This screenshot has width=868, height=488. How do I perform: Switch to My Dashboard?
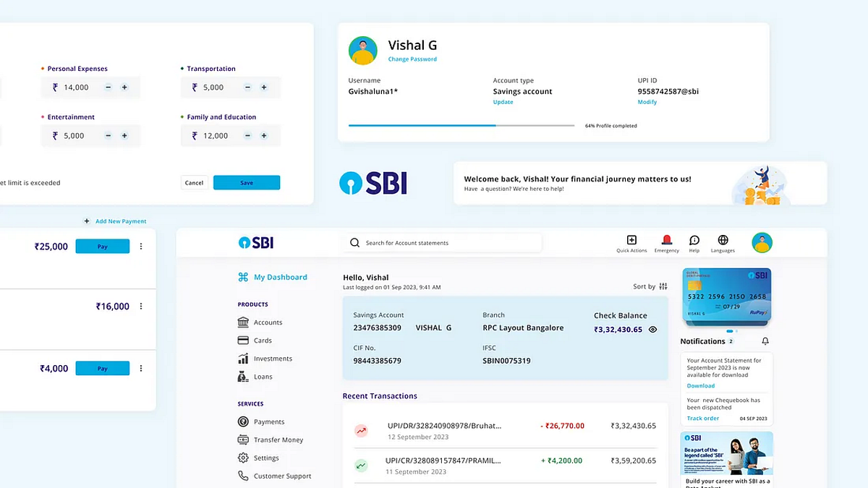click(x=280, y=277)
